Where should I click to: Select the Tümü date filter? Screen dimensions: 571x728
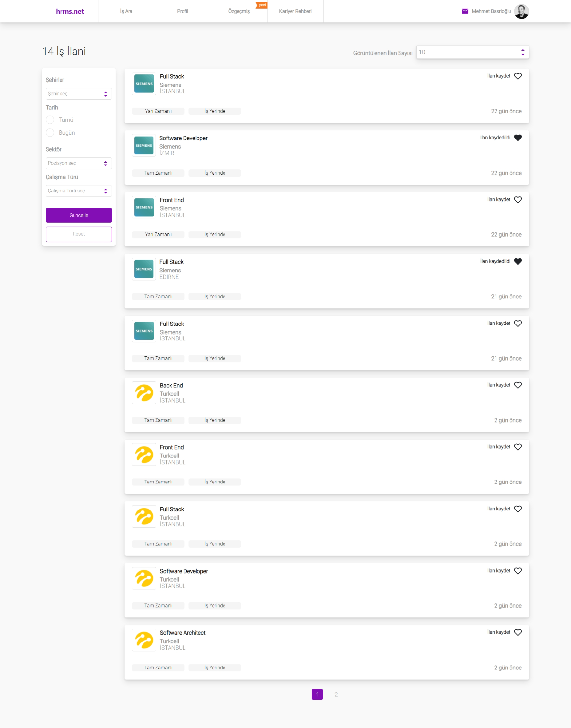point(50,120)
